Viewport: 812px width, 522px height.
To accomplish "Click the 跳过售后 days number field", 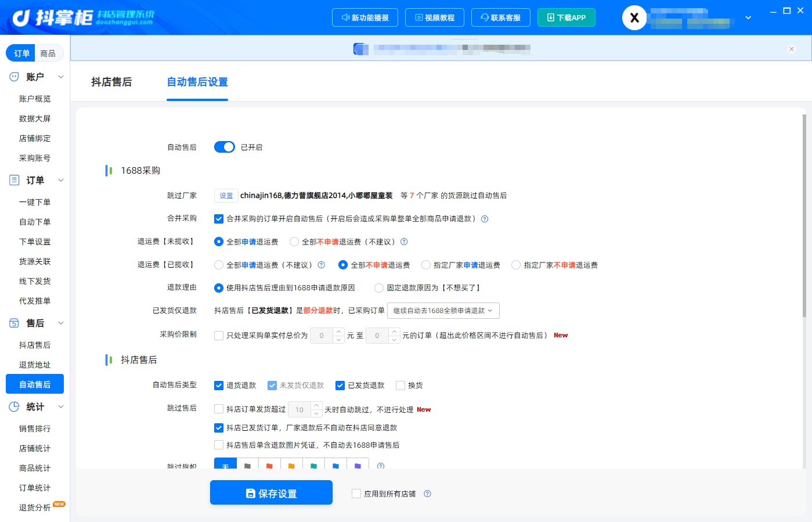I will 299,409.
